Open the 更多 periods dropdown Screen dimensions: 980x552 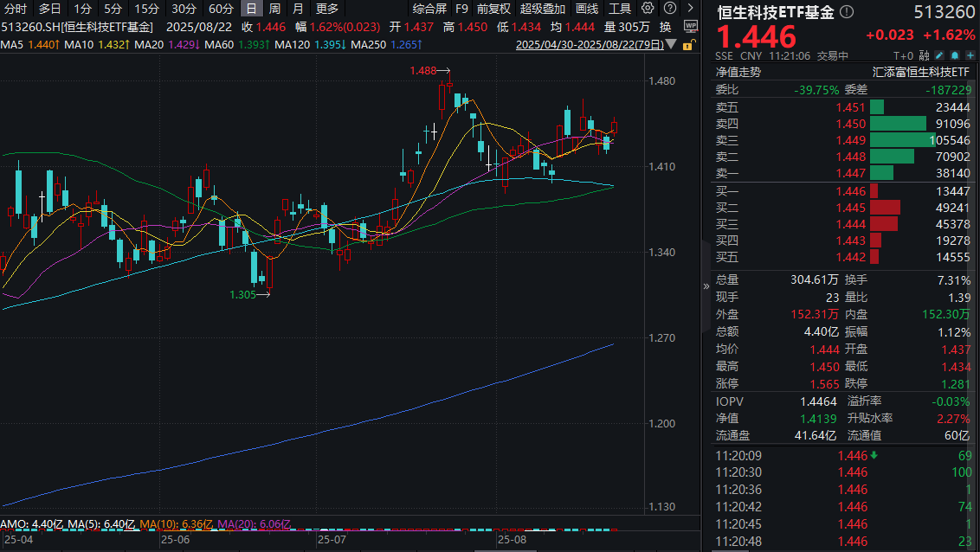click(327, 9)
